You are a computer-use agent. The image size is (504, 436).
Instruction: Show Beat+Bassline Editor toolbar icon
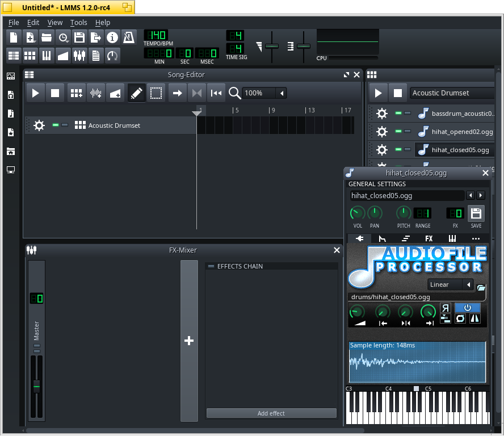(x=30, y=56)
